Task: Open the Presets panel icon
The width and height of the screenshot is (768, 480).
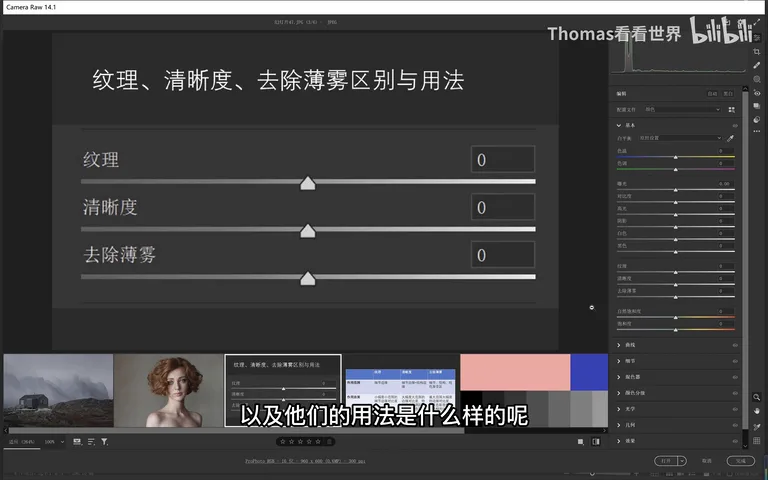Action: 757,119
